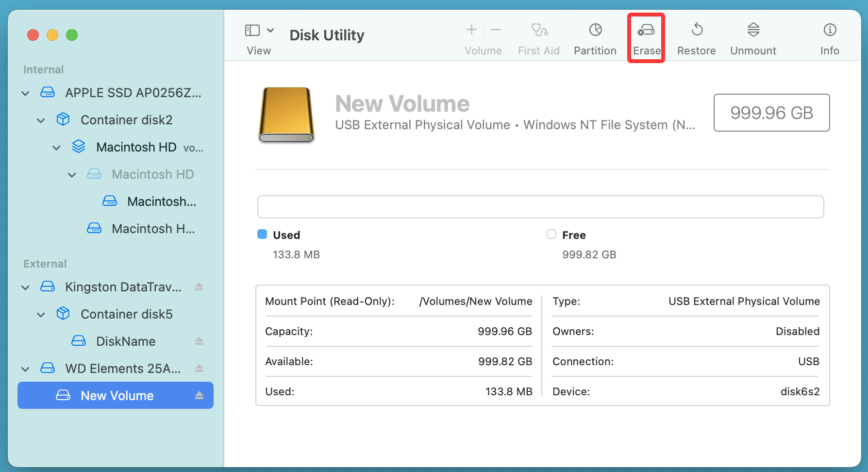Select New Volume in the sidebar
868x472 pixels.
(117, 396)
